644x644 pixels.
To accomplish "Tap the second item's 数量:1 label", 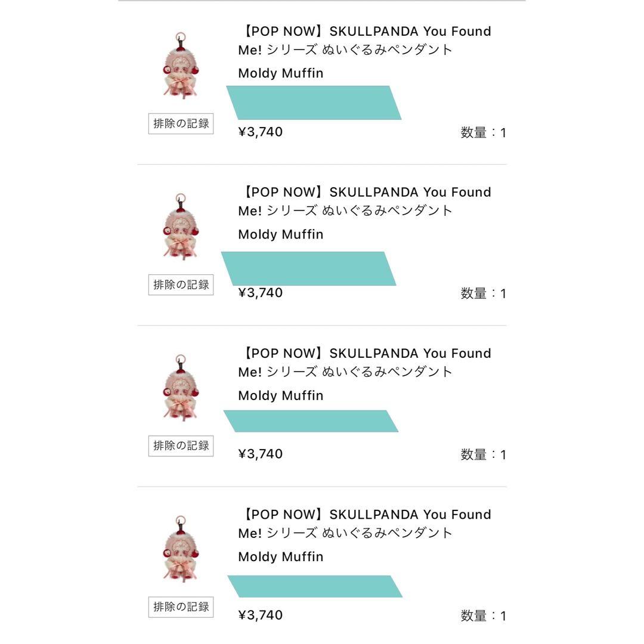I will (x=483, y=293).
